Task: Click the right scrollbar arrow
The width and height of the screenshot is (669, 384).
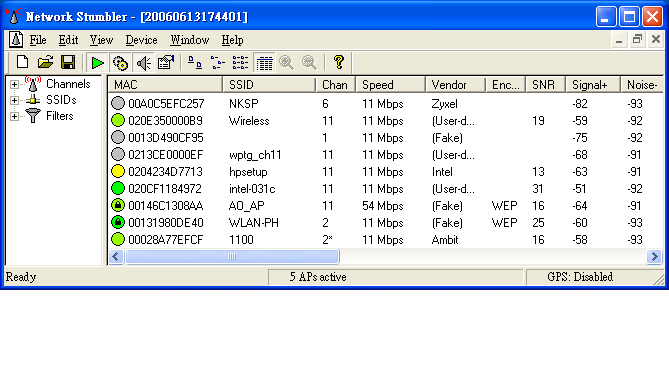Action: point(654,256)
